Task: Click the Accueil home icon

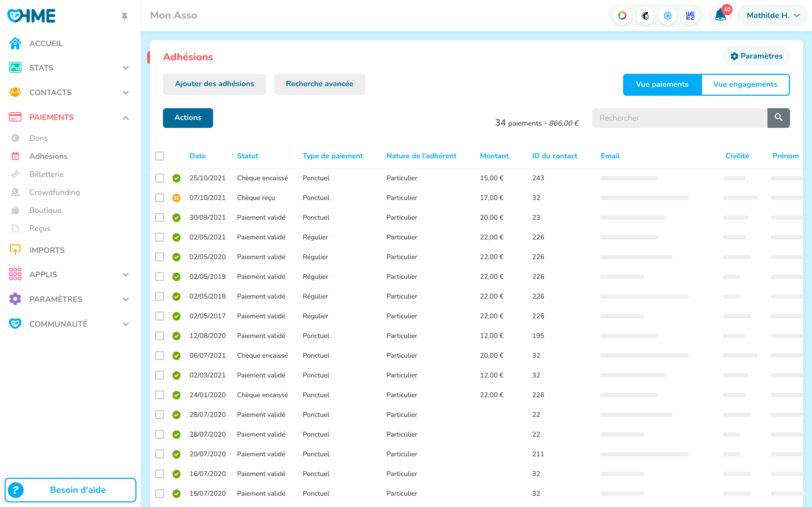Action: coord(15,43)
